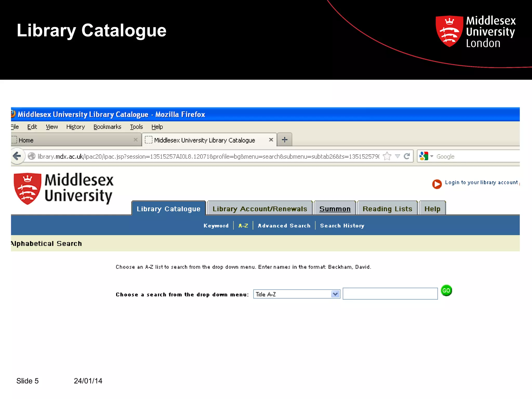Click the green GO button

pyautogui.click(x=446, y=290)
